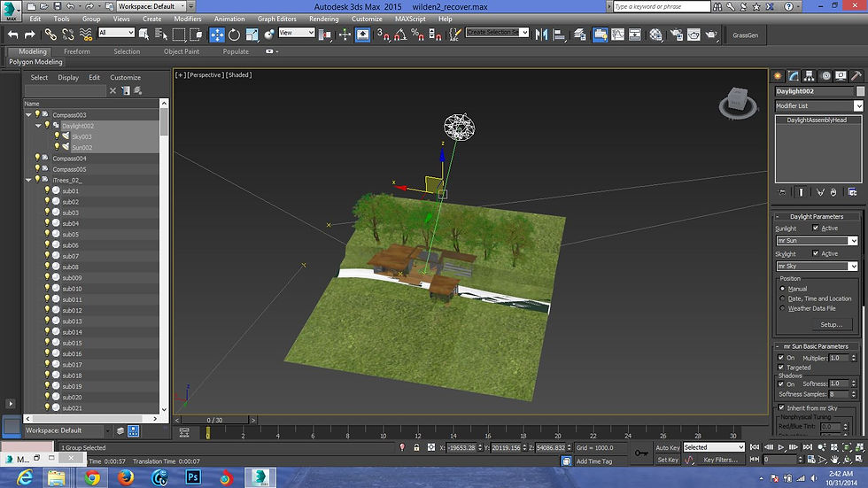Open the Create panel star icon
The image size is (868, 488).
779,76
